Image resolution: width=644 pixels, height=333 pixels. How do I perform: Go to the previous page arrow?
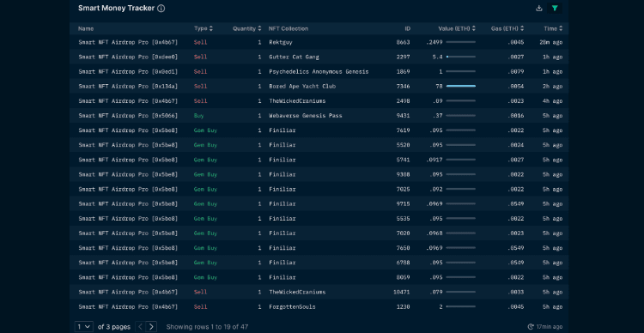[x=141, y=327]
